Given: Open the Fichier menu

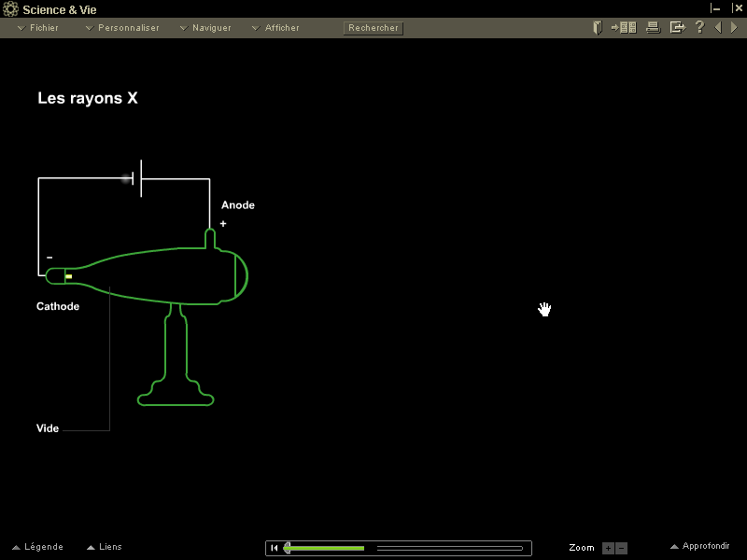Looking at the screenshot, I should pyautogui.click(x=38, y=28).
